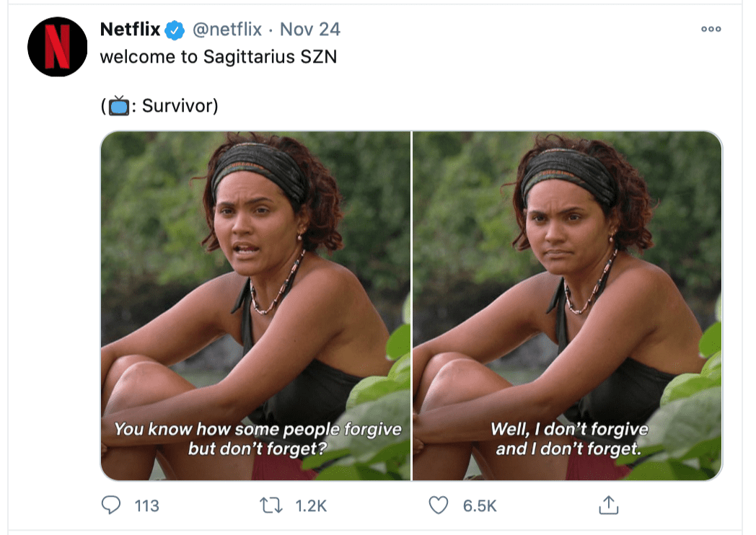Open left image captioned 'forgive but don't forget'
Viewport: 756px width, 535px height.
coord(255,306)
